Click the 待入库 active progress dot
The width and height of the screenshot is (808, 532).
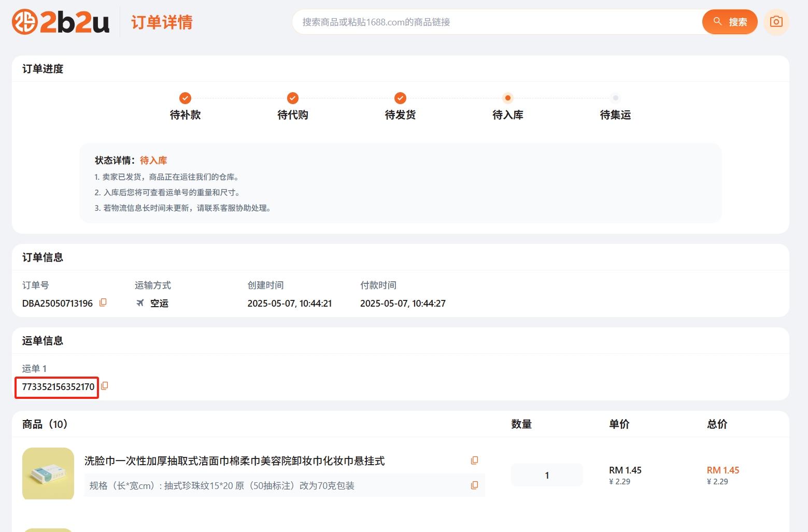coord(507,98)
